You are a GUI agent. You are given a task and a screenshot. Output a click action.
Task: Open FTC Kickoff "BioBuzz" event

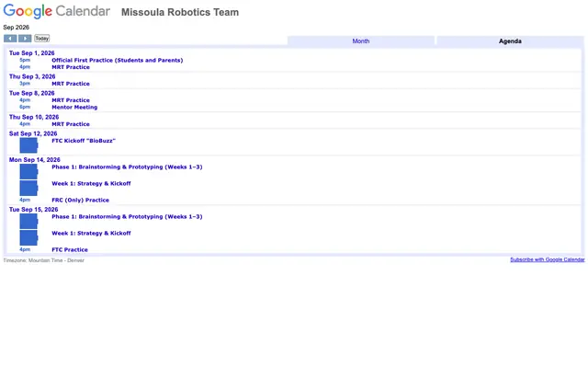(84, 141)
